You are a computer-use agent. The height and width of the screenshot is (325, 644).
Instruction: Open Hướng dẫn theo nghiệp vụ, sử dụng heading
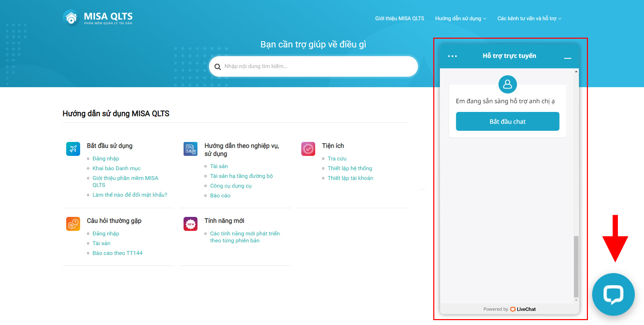pos(242,150)
